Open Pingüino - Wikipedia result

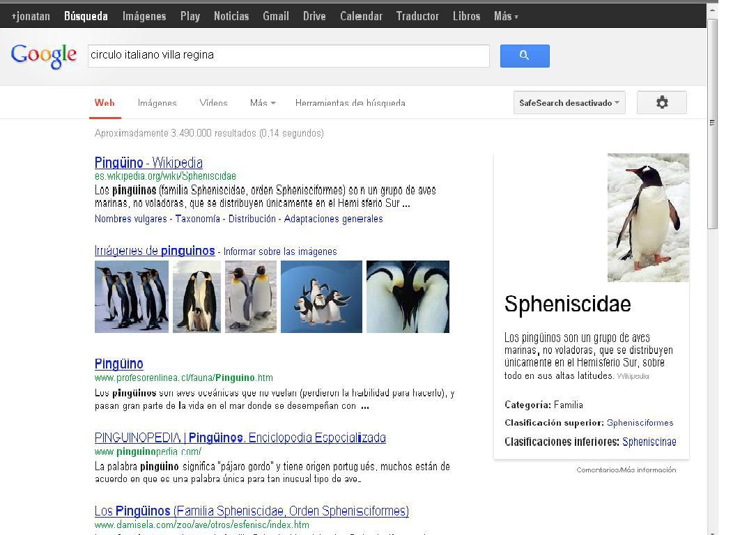tap(148, 162)
